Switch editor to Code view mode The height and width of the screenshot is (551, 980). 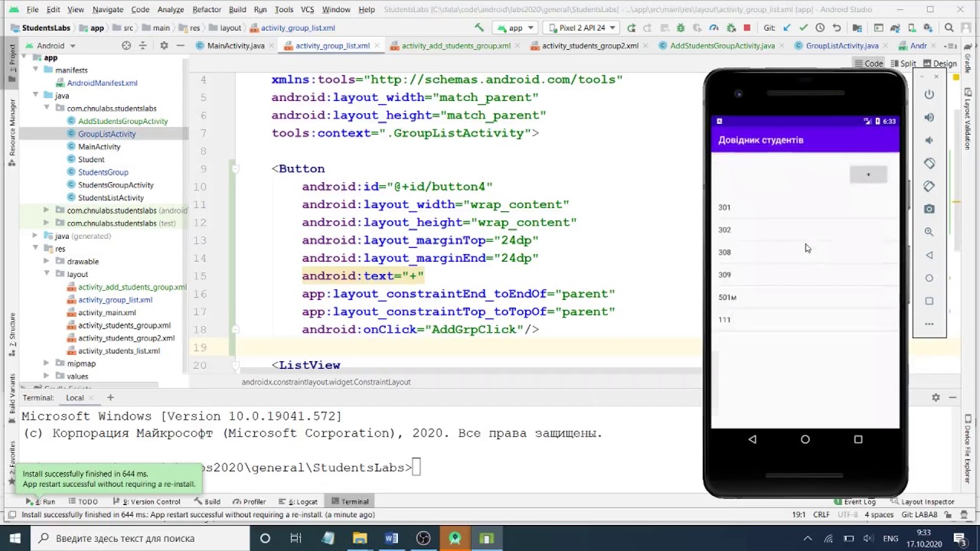pyautogui.click(x=868, y=64)
